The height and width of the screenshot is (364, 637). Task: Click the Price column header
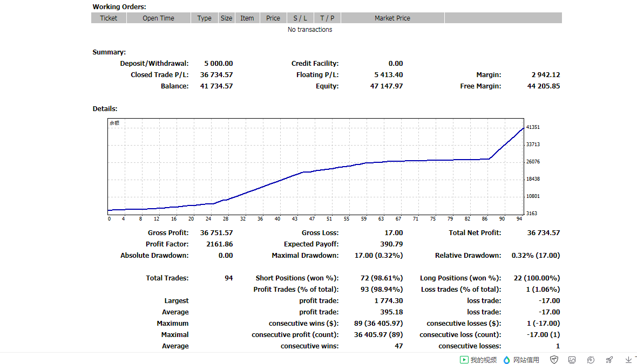273,18
